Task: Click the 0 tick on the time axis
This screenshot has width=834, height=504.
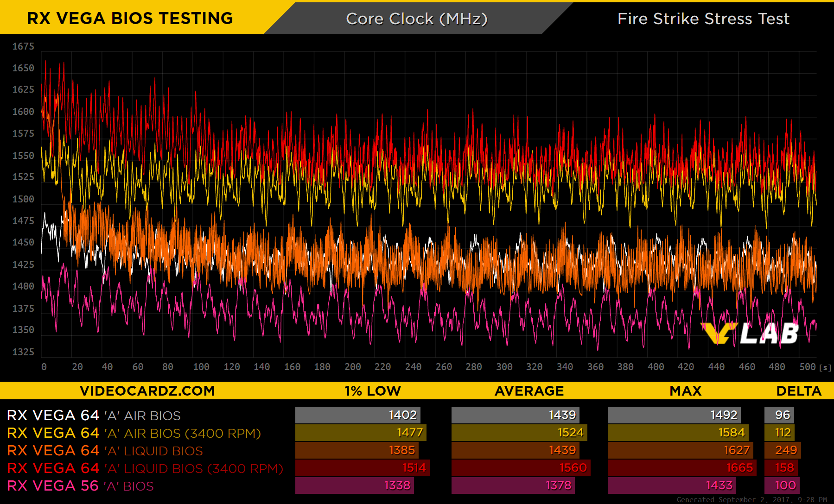Action: (44, 367)
